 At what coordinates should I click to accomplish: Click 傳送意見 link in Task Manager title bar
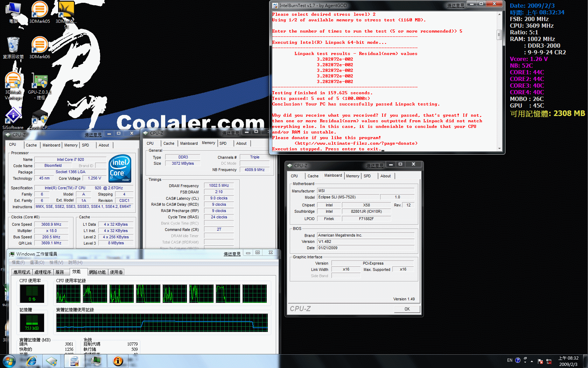click(x=232, y=254)
